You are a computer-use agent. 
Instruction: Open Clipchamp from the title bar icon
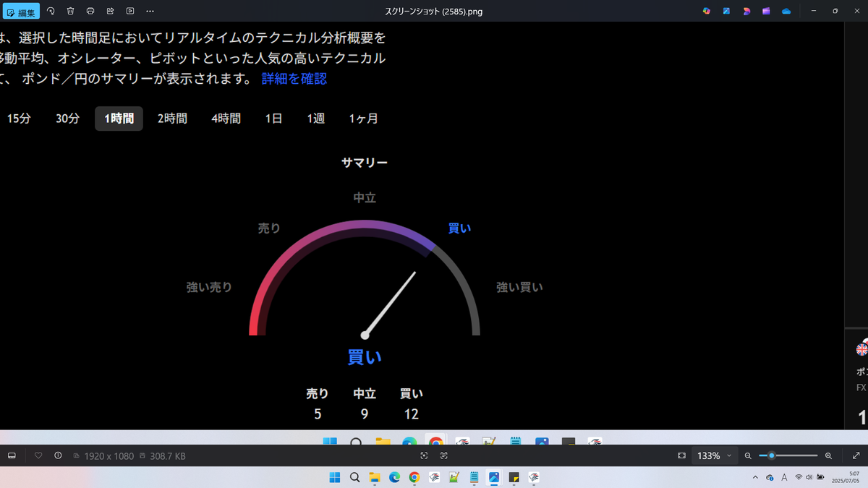[x=766, y=12]
